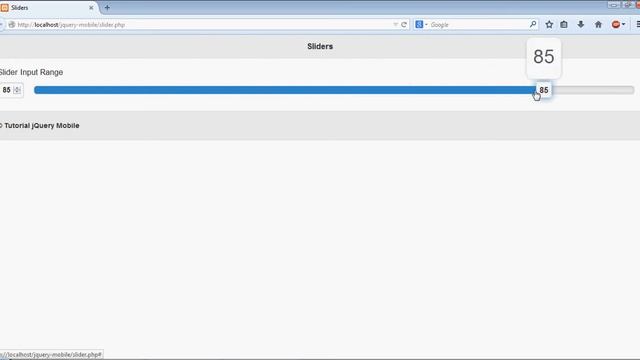The image size is (640, 360).
Task: Open a new browser tab
Action: coord(107,7)
